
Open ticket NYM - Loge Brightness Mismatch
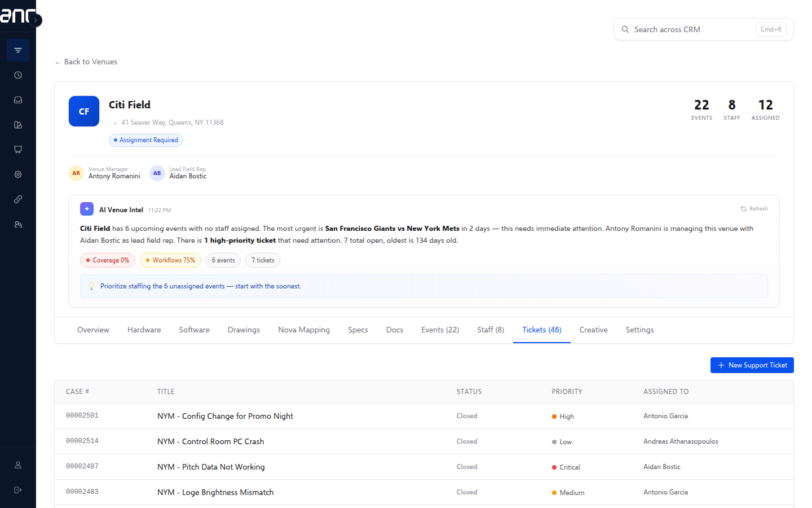215,492
